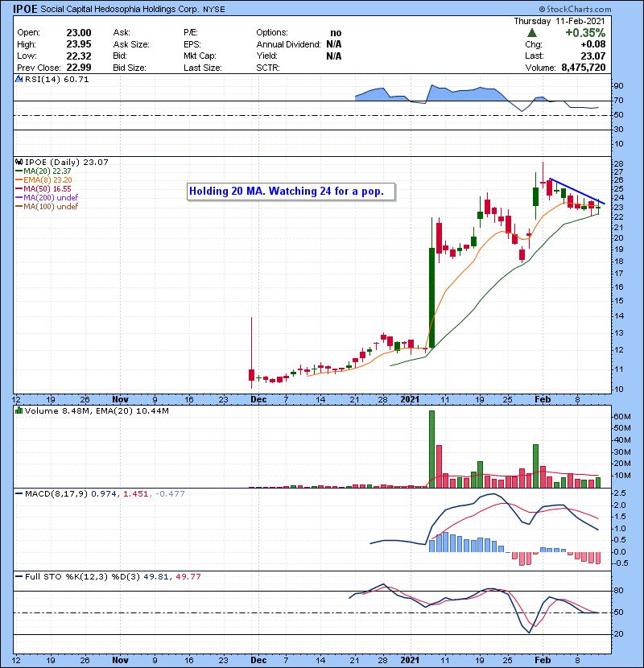This screenshot has width=644, height=668.
Task: Click the MA(100) undef legend text
Action: click(x=51, y=207)
